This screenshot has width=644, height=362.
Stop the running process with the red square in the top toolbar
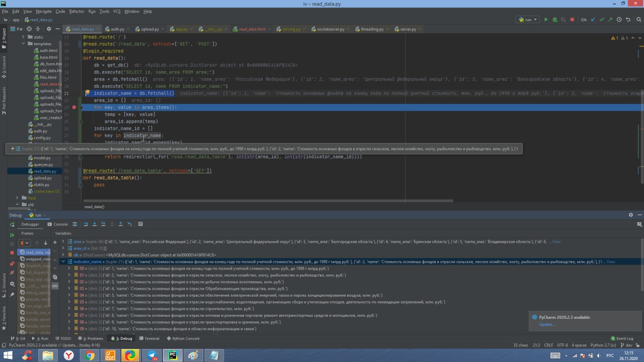572,20
